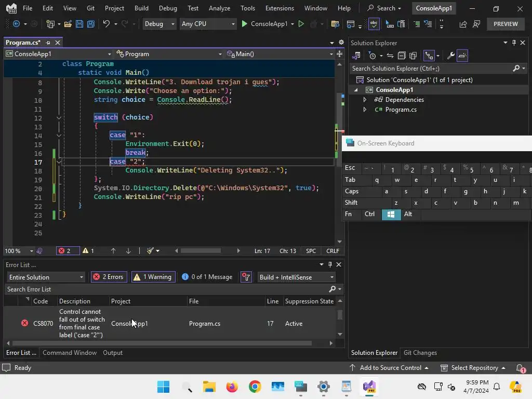Click Sync with Active Document arrows icon
The image size is (532, 399).
pyautogui.click(x=390, y=56)
